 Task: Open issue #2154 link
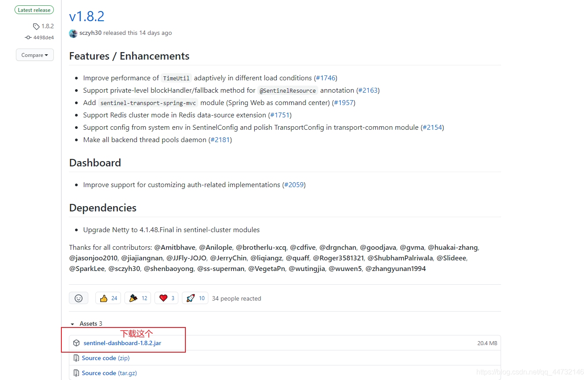[432, 128]
